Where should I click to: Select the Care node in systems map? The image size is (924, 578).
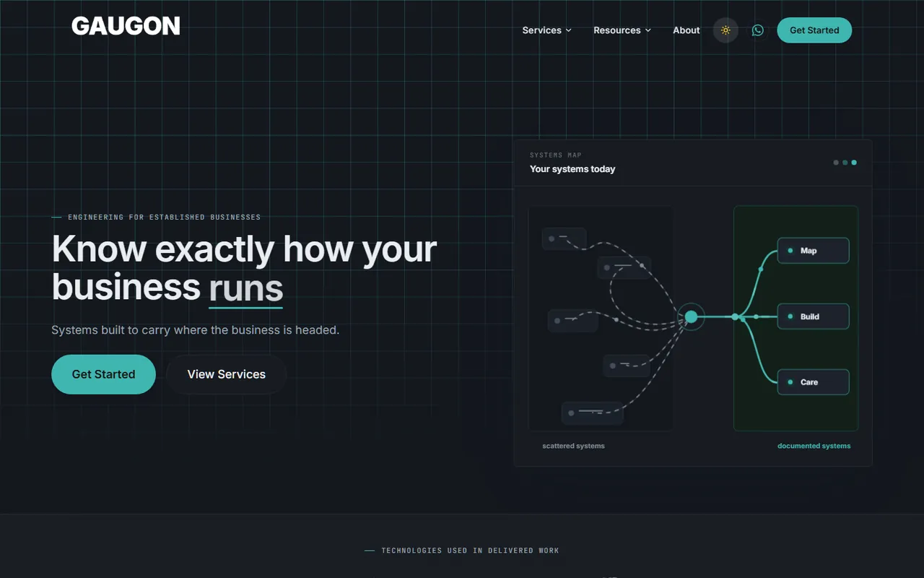pos(813,382)
